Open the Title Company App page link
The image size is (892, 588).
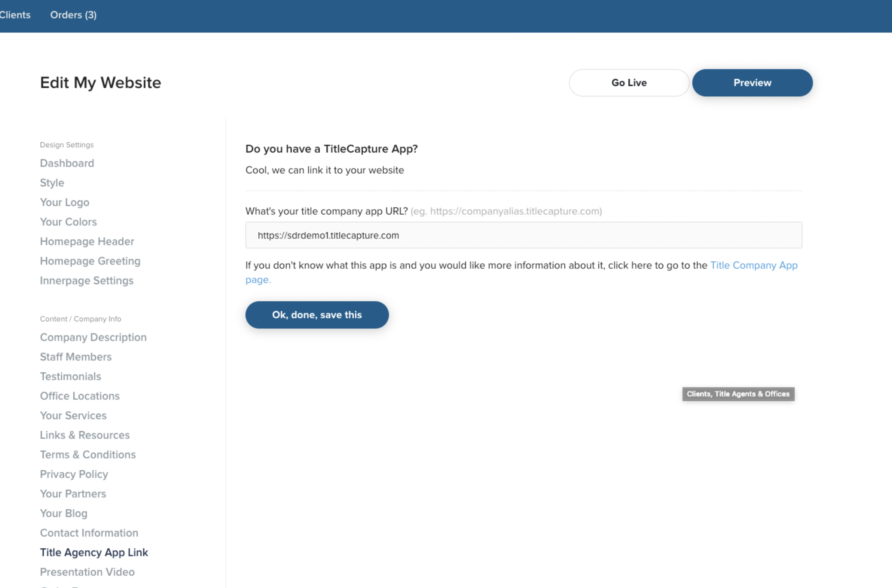(754, 265)
